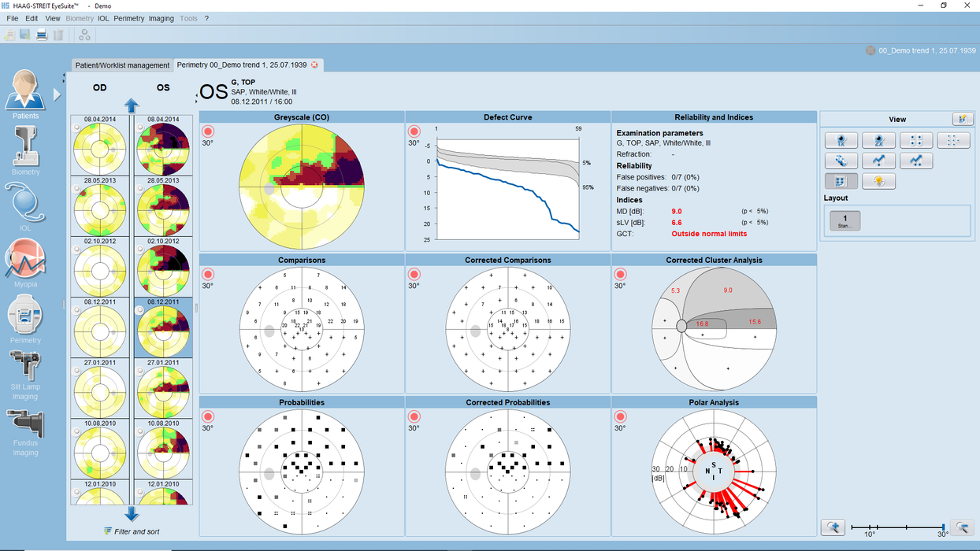The width and height of the screenshot is (980, 551).
Task: Select layout 1 Standard button
Action: 845,220
